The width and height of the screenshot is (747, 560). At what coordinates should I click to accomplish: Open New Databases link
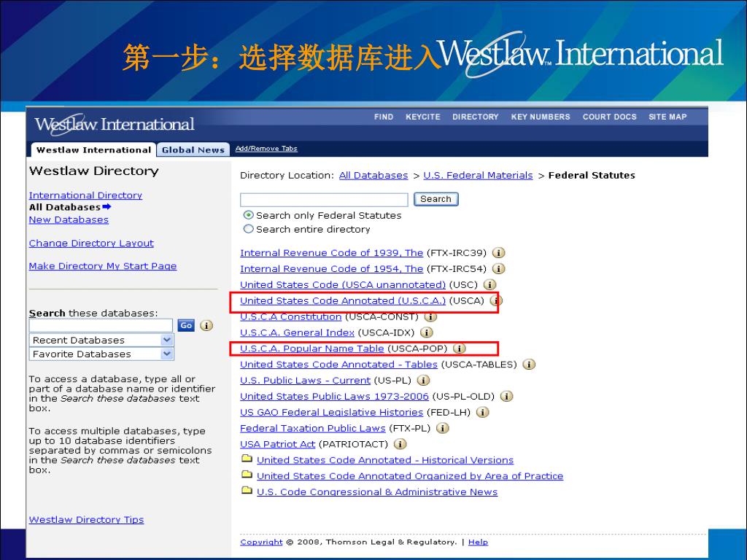click(69, 219)
